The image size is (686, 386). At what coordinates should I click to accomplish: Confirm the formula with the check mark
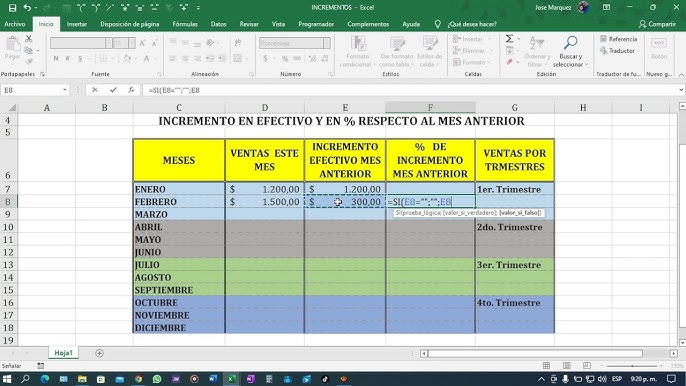(113, 90)
